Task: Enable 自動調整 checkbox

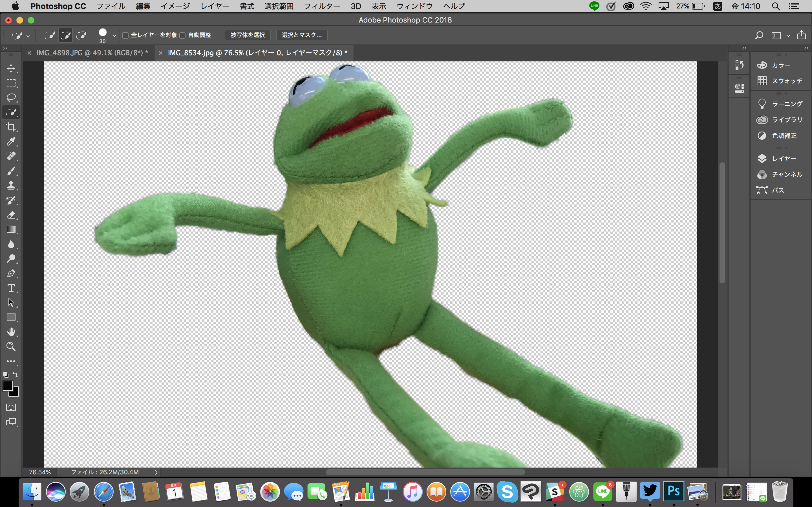Action: coord(182,35)
